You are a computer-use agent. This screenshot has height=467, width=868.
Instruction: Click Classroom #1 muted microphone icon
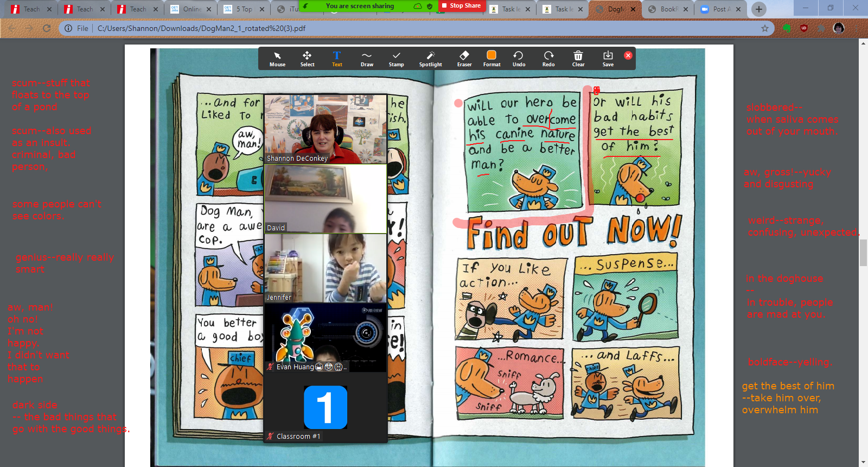pos(270,437)
